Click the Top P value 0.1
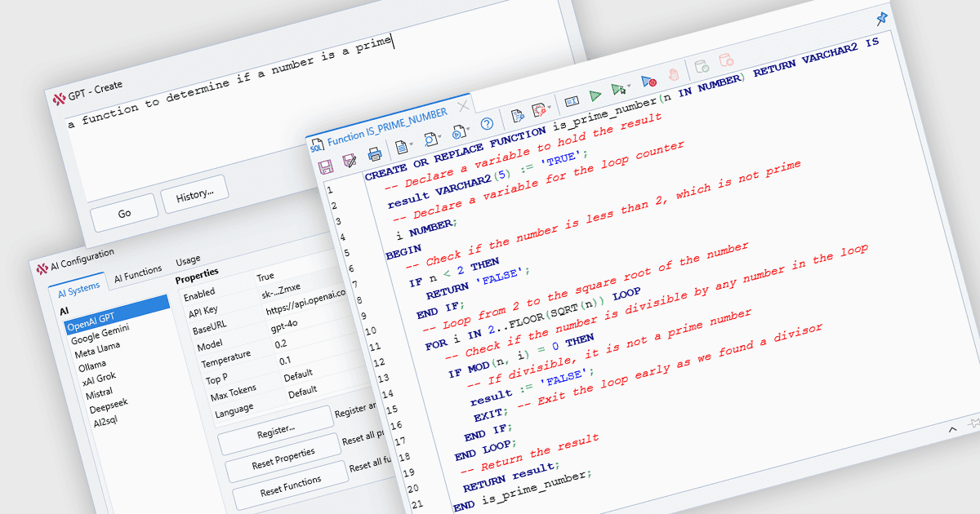The height and width of the screenshot is (514, 980). point(285,361)
